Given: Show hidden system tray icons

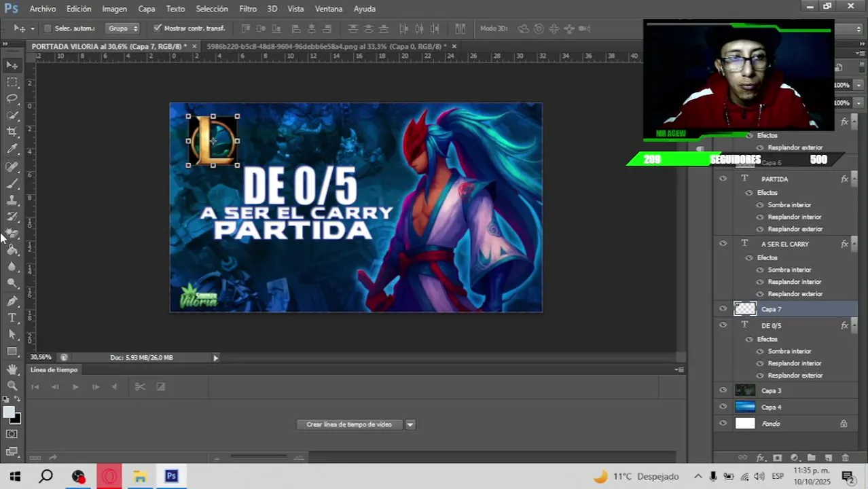Looking at the screenshot, I should click(698, 476).
